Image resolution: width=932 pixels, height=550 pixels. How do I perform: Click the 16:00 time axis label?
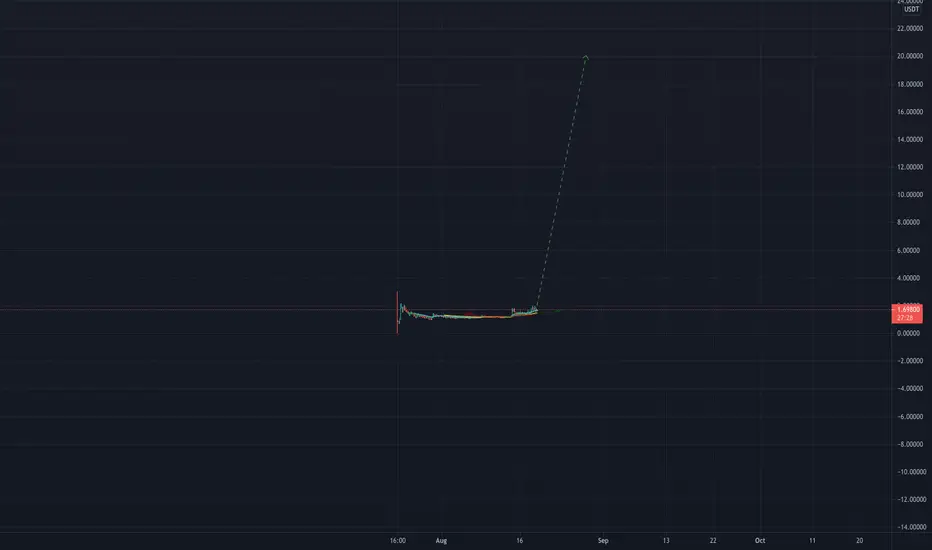[398, 540]
